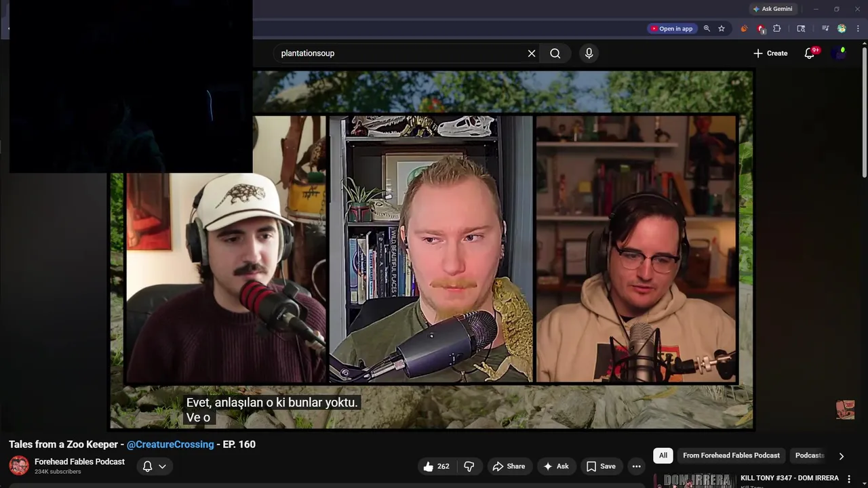Start voice search with the microphone

(589, 54)
